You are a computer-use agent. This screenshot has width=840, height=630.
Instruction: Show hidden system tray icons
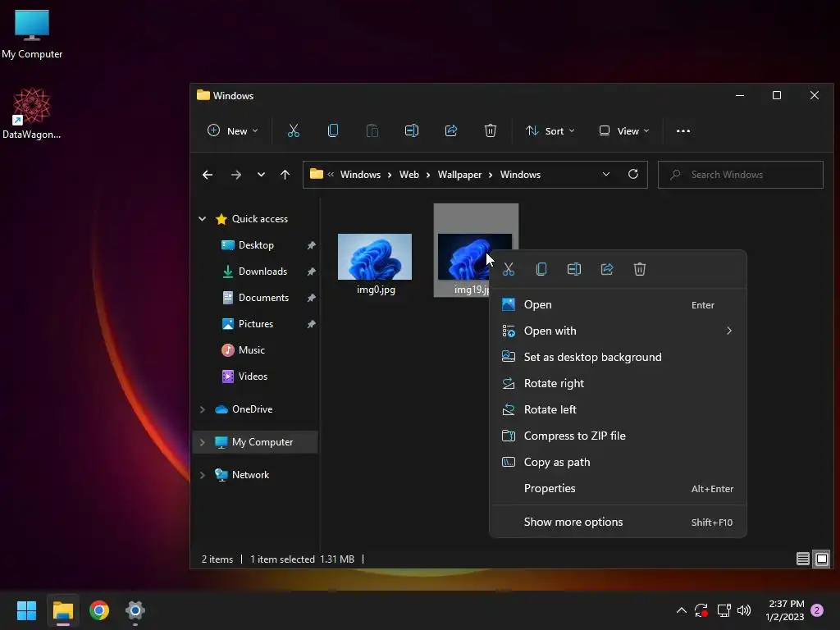tap(682, 610)
